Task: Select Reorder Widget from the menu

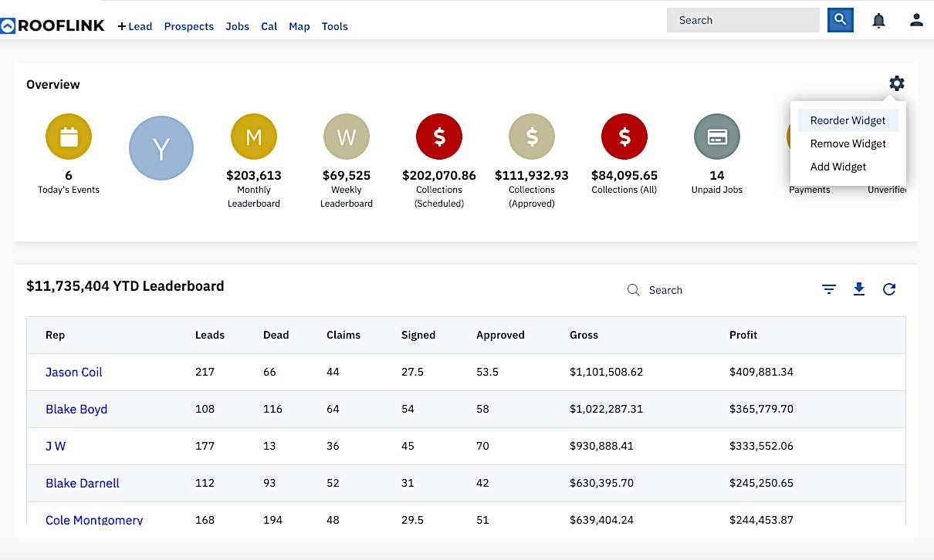Action: point(848,120)
